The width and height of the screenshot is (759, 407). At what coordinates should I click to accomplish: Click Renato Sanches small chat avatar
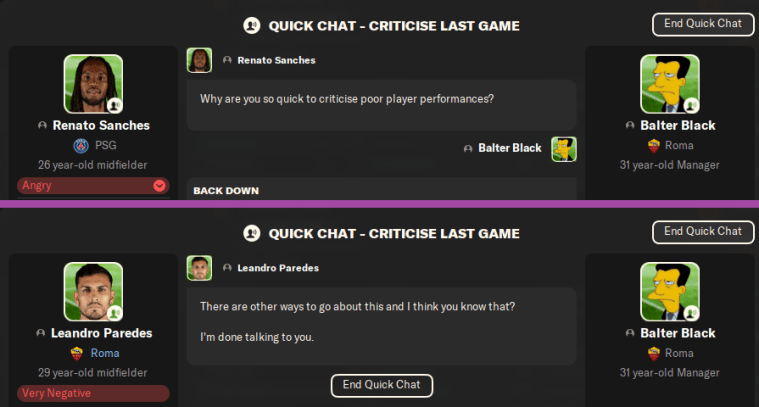pos(199,60)
